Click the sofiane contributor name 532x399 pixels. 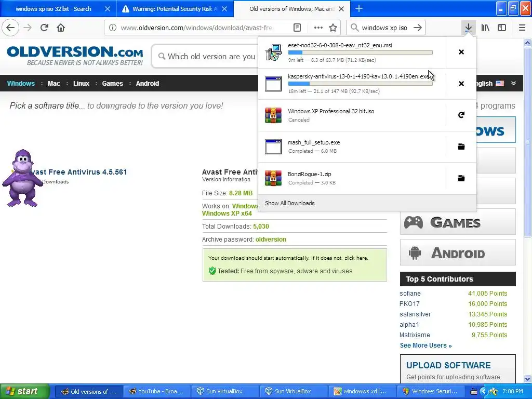[x=410, y=294]
